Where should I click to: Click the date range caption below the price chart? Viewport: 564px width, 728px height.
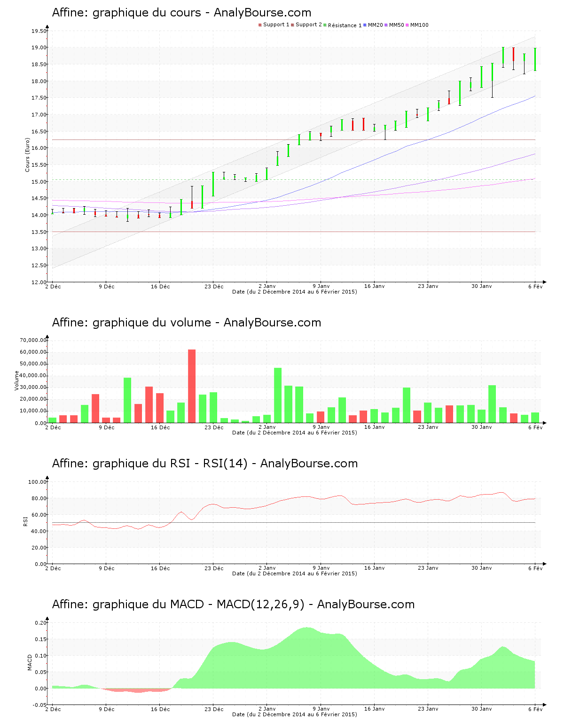click(x=295, y=292)
